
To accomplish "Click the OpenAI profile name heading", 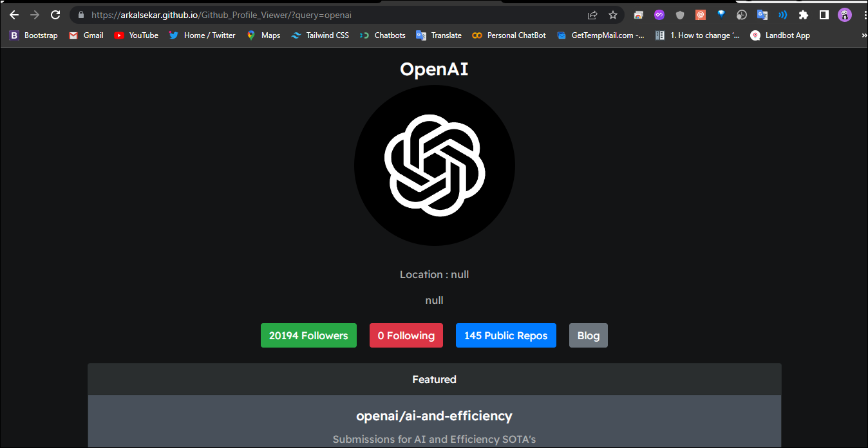I will [434, 69].
